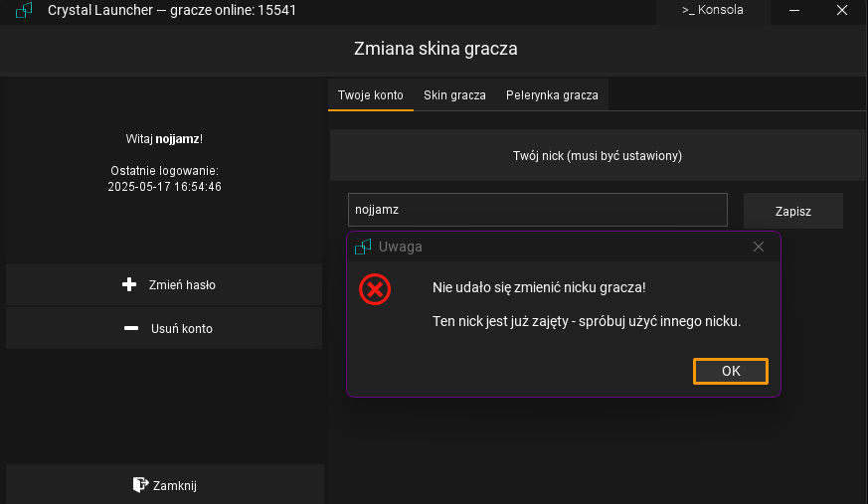Click the 'Ten nick jest już zajęty' message
Screen dimensions: 868x504
click(587, 321)
